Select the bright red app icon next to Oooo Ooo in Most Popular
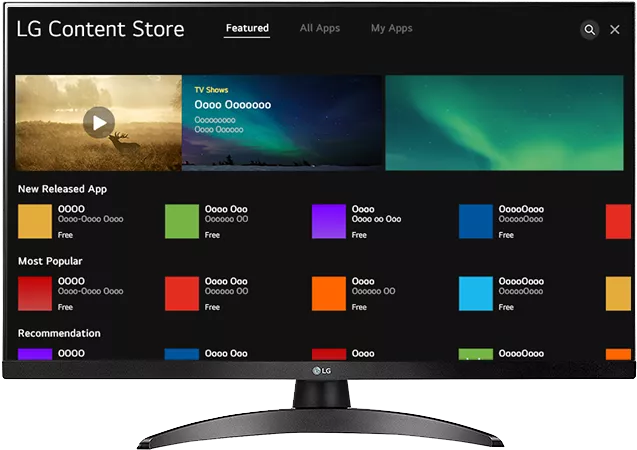Screen dimensions: 637x450 click(x=182, y=294)
